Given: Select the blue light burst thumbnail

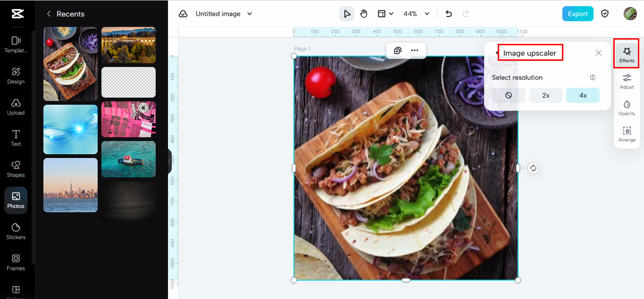Looking at the screenshot, I should pyautogui.click(x=70, y=129).
